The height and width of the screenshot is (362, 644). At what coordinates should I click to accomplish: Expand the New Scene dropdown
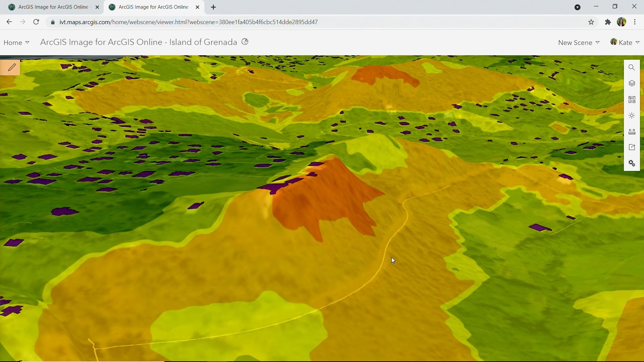coord(579,43)
